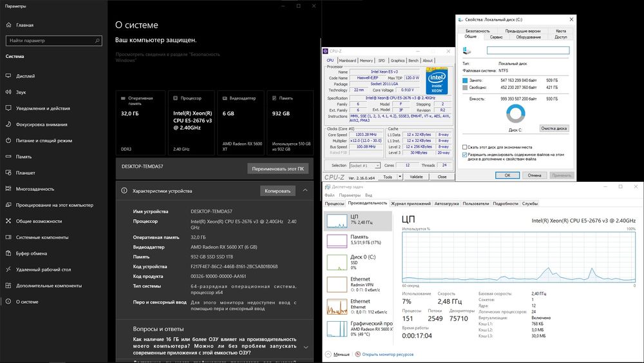This screenshot has width=644, height=363.
Task: Open the Tools dropdown arrow in CPU-Z
Action: (x=400, y=177)
